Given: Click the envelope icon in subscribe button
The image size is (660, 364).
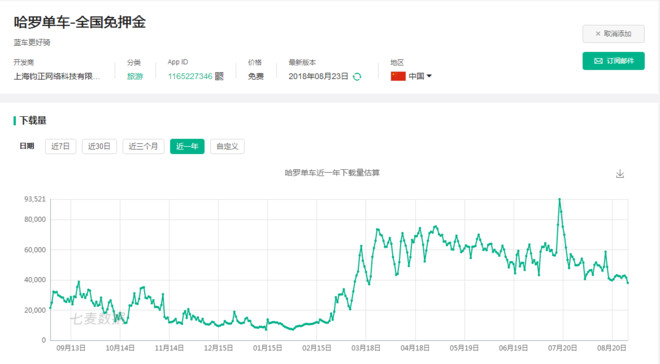Looking at the screenshot, I should tap(598, 61).
